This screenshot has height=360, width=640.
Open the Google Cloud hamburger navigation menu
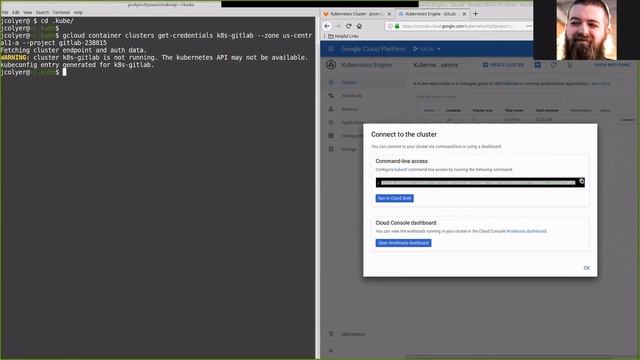[x=331, y=49]
